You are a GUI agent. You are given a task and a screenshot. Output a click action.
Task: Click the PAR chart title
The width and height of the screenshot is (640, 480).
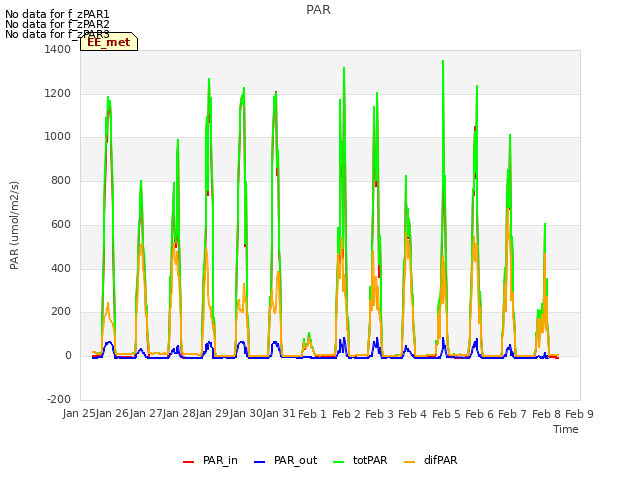click(318, 10)
